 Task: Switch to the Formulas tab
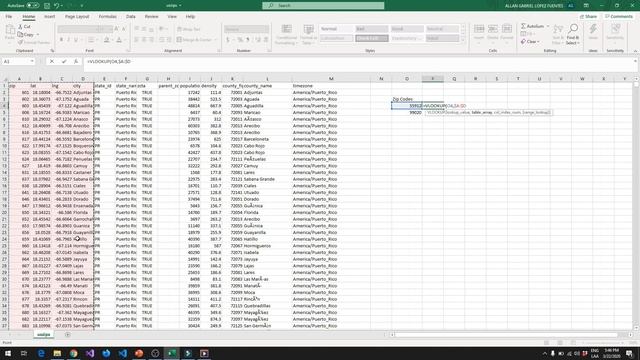pos(107,17)
